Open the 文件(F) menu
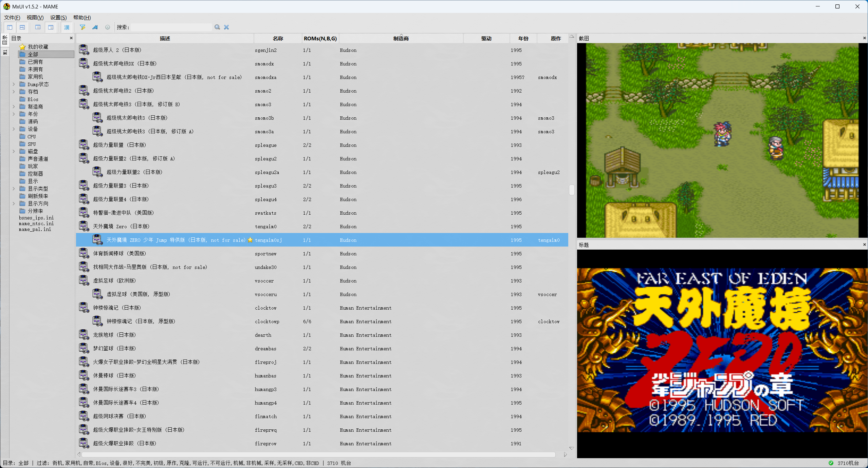This screenshot has width=868, height=468. (x=12, y=18)
